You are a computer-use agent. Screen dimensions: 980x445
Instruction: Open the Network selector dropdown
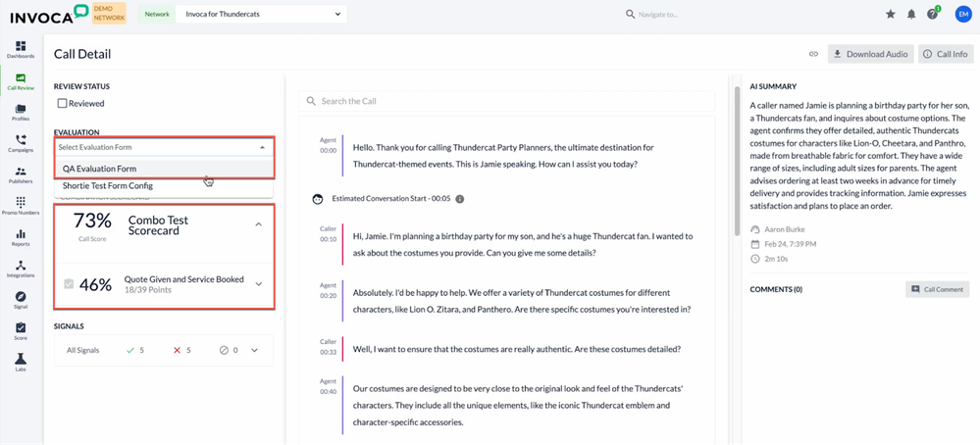(261, 15)
